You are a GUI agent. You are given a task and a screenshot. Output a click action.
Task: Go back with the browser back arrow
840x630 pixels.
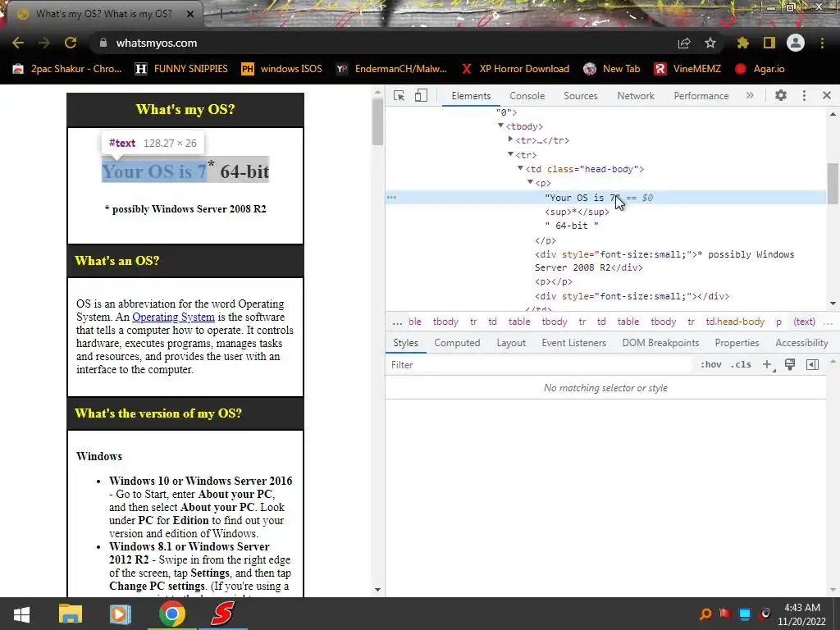point(18,43)
